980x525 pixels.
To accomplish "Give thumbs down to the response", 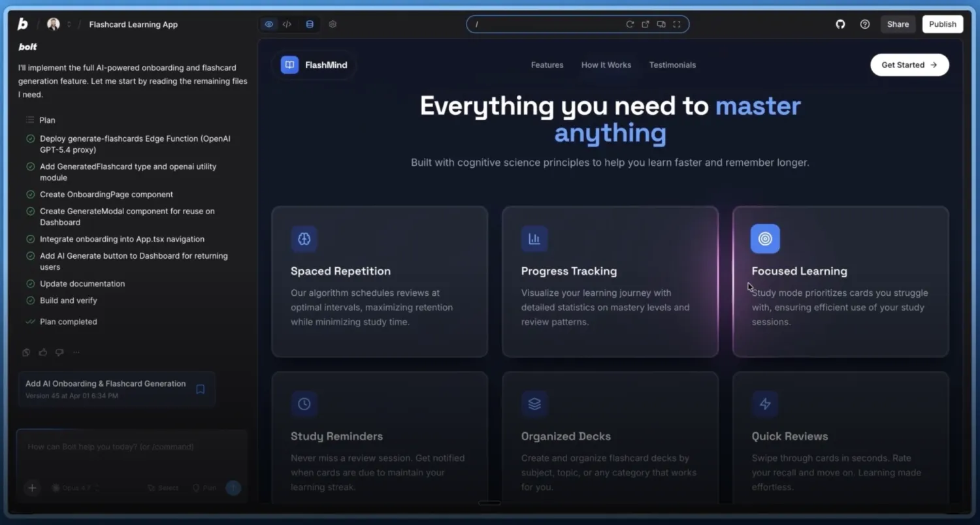I will 59,353.
